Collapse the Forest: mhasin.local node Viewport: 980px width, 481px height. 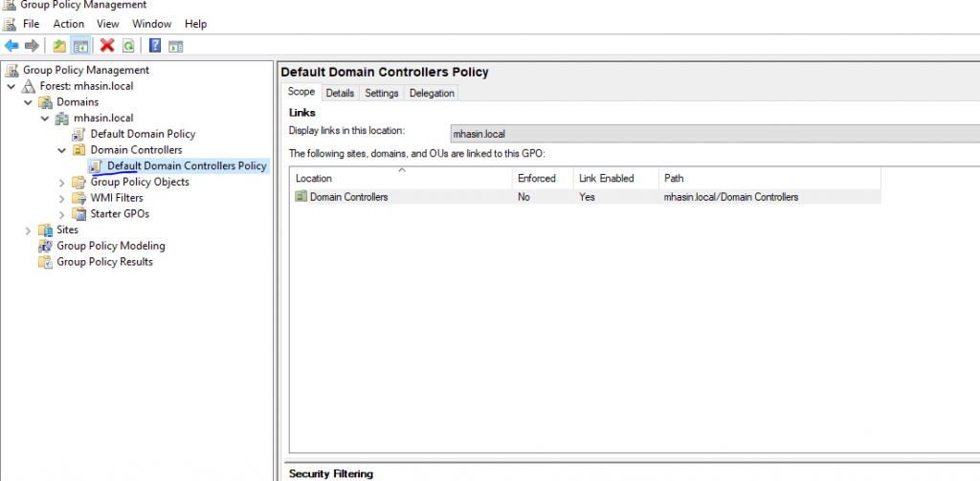11,86
